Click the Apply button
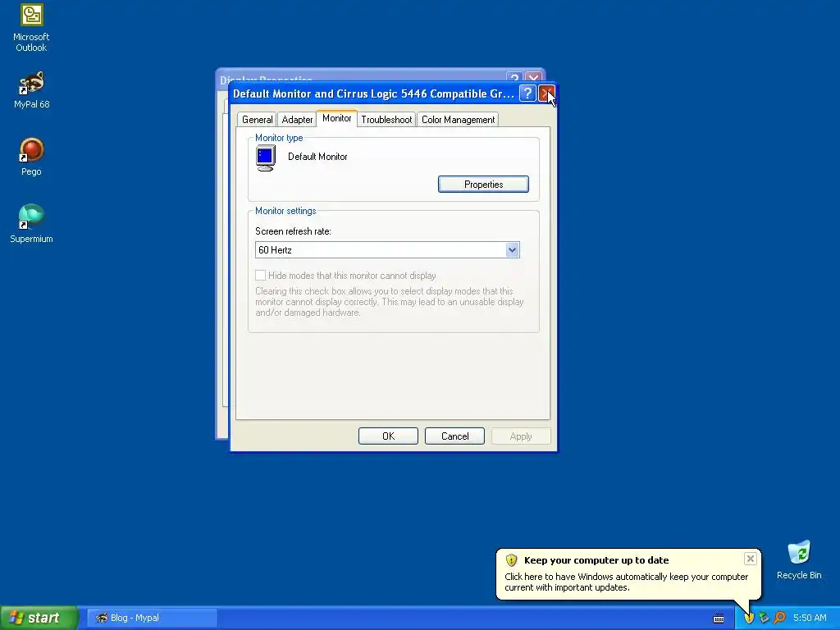 521,436
